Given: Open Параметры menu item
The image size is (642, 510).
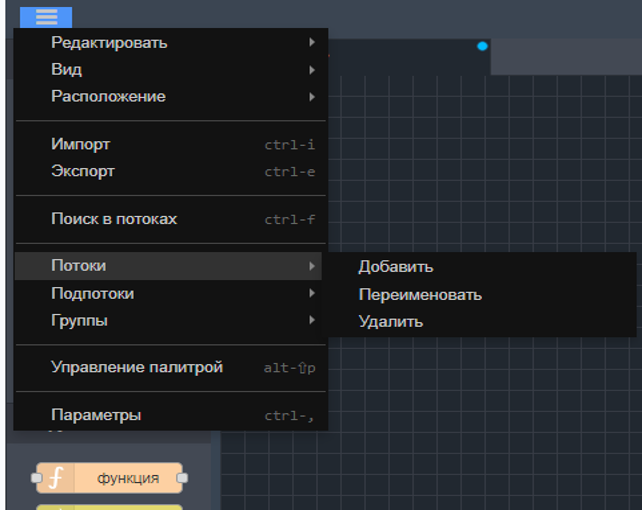Looking at the screenshot, I should 96,415.
